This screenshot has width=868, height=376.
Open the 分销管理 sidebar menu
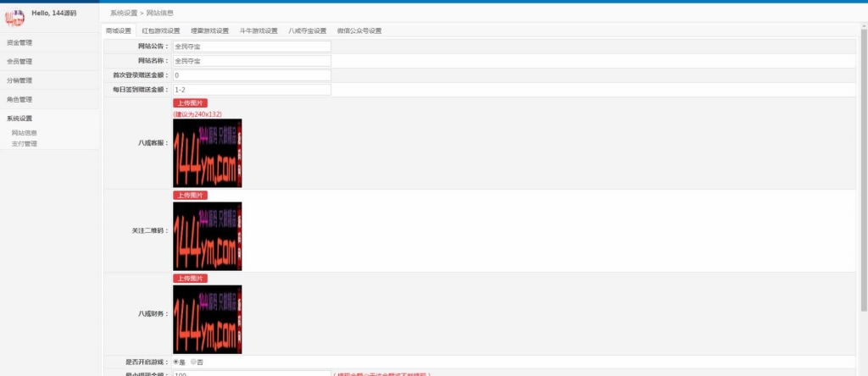(x=19, y=80)
